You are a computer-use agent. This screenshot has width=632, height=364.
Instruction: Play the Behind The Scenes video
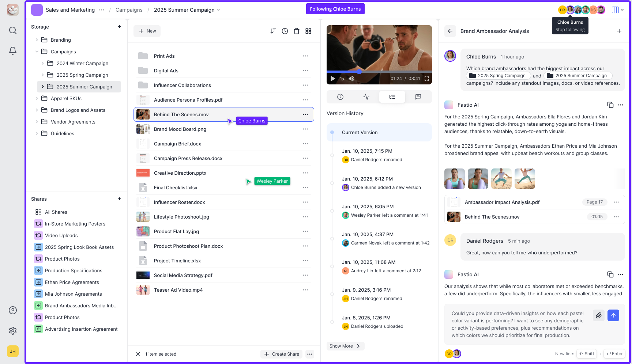(x=333, y=79)
